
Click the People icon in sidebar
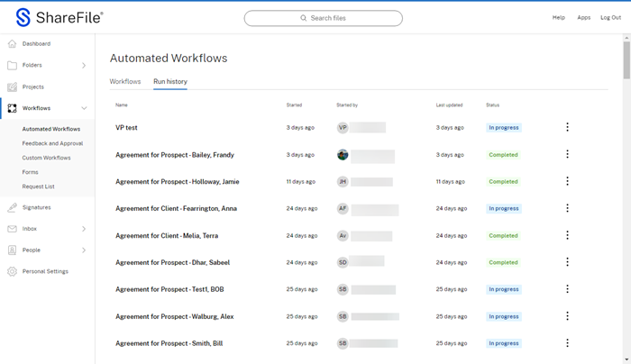point(12,250)
